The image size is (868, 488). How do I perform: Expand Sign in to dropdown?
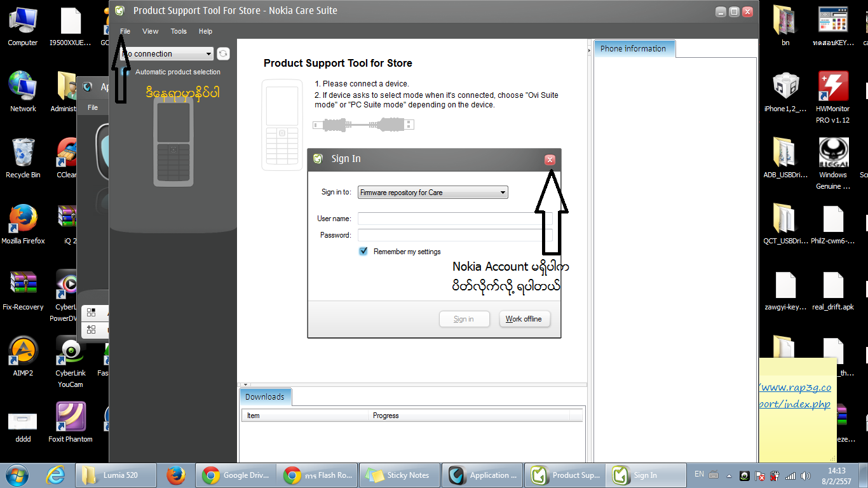[433, 192]
